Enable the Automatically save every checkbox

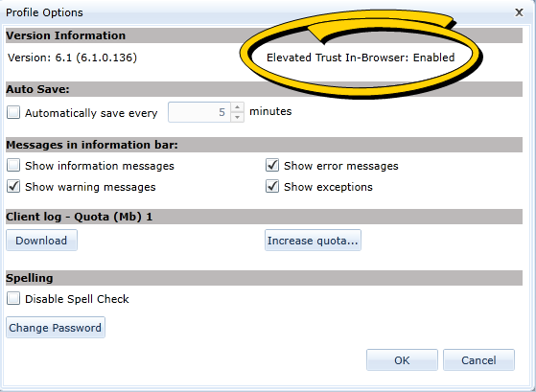(x=13, y=112)
